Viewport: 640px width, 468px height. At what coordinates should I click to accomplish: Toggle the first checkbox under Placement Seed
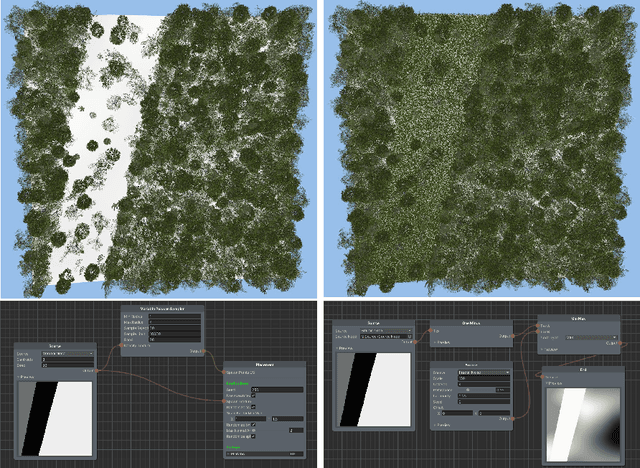click(x=251, y=395)
